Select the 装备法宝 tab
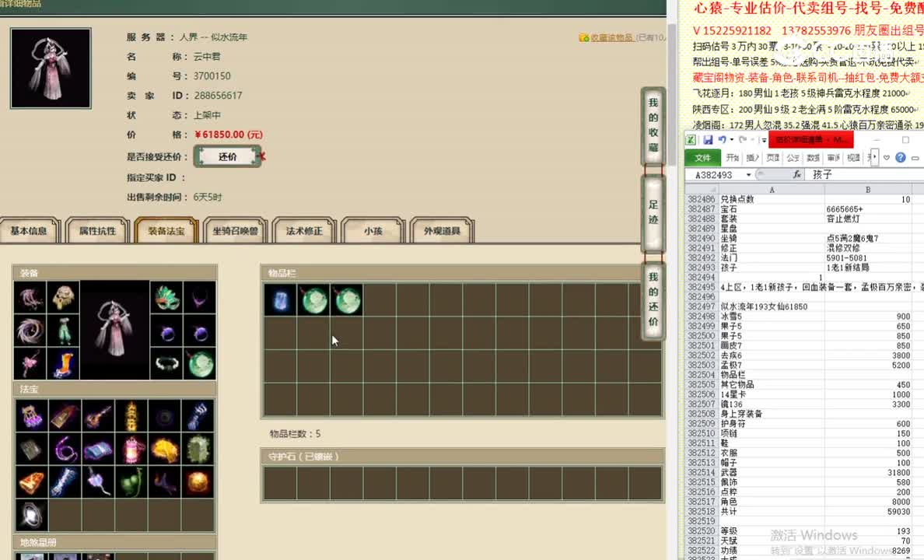This screenshot has height=560, width=924. (x=166, y=231)
